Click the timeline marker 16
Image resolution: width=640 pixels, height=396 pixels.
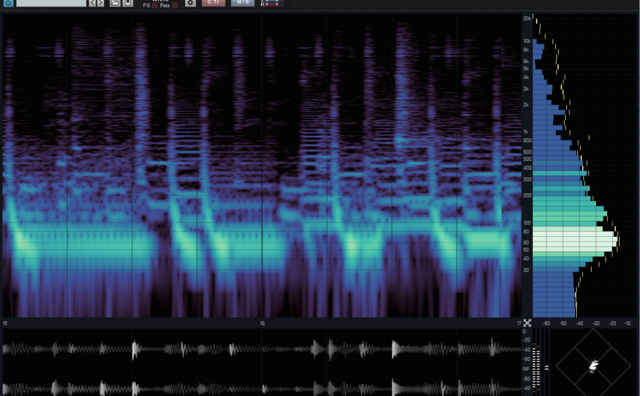point(262,323)
